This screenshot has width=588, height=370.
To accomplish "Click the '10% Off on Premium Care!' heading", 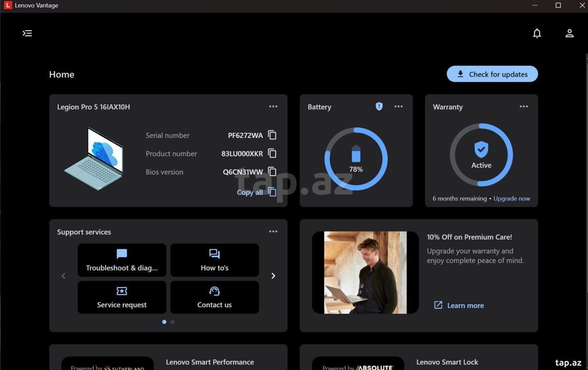I will pyautogui.click(x=469, y=237).
